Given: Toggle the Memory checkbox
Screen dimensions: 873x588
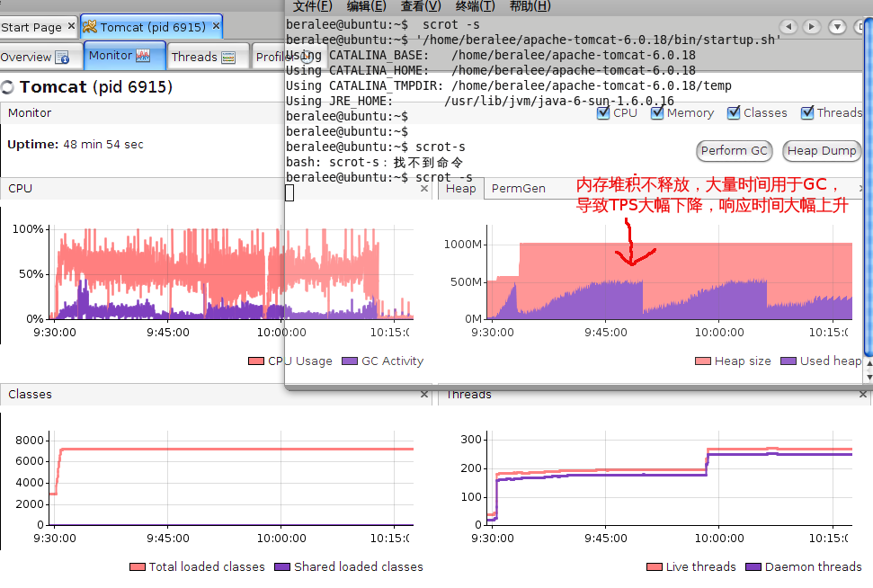Looking at the screenshot, I should click(657, 112).
